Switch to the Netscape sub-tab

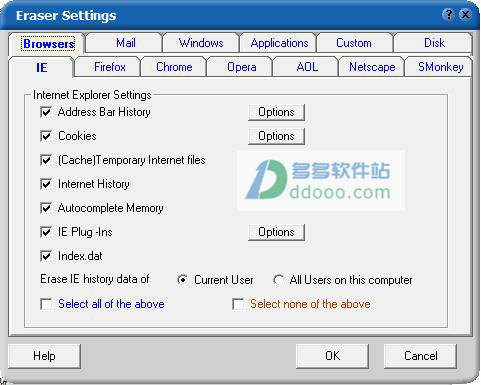pyautogui.click(x=372, y=67)
